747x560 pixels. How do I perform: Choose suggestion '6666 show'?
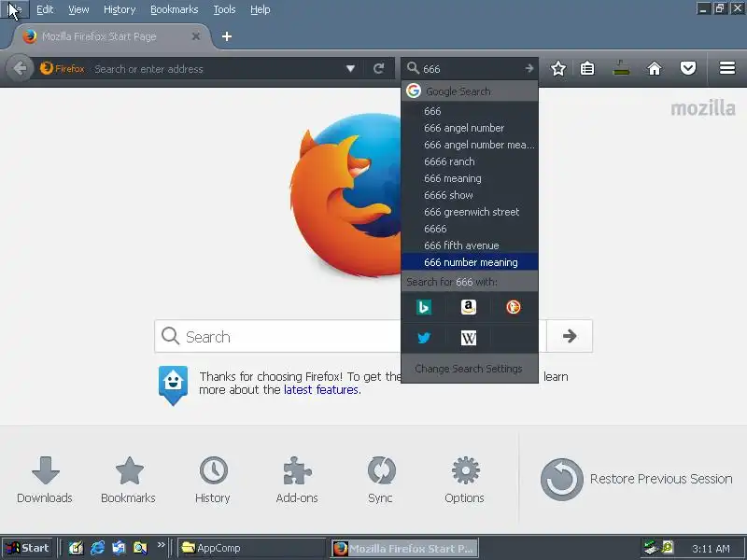tap(470, 195)
